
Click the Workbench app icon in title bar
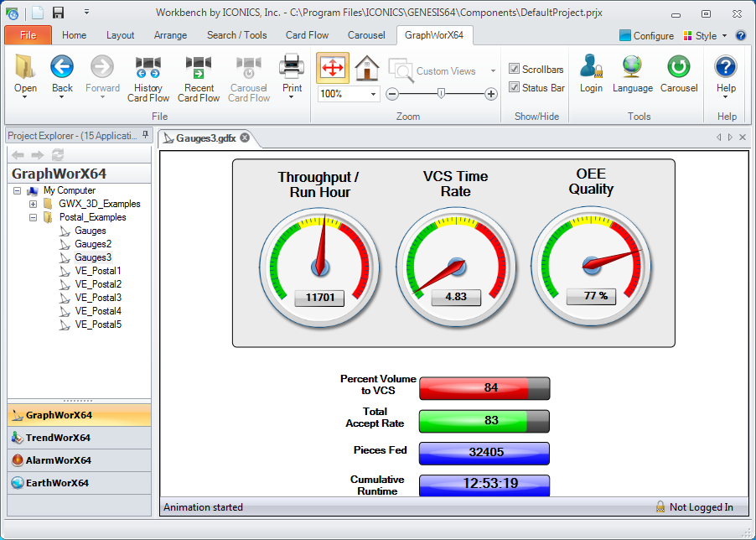pyautogui.click(x=13, y=13)
